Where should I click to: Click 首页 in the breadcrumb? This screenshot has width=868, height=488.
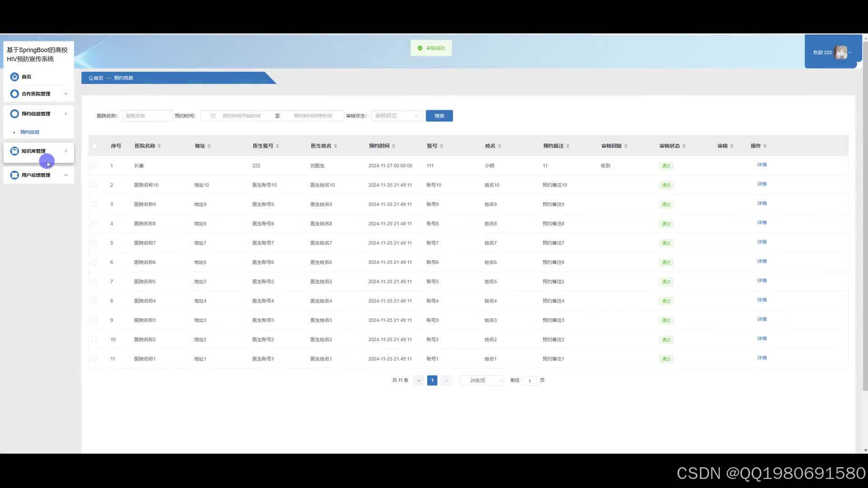pyautogui.click(x=96, y=78)
